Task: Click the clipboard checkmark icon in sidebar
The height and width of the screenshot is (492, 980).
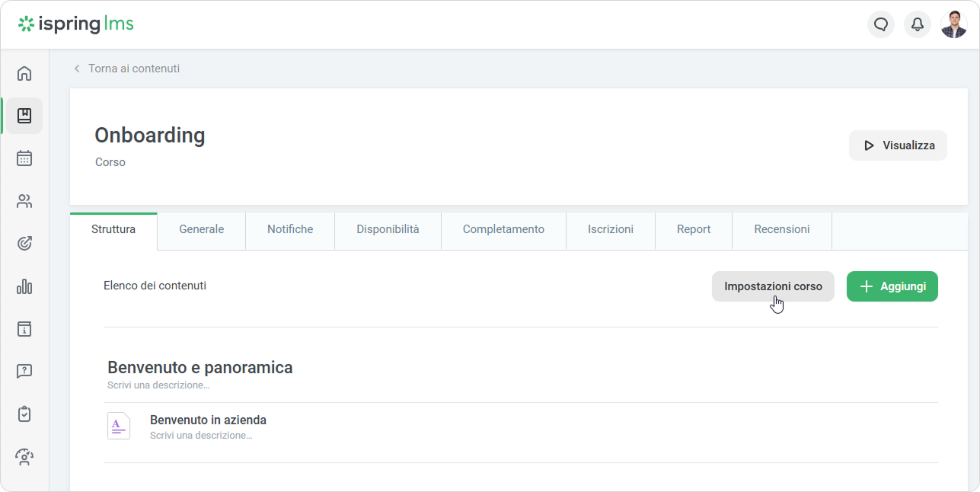Action: (x=24, y=414)
